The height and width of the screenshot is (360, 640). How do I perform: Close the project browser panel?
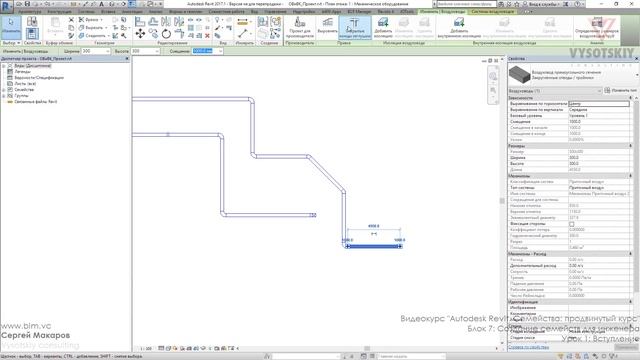[127, 59]
